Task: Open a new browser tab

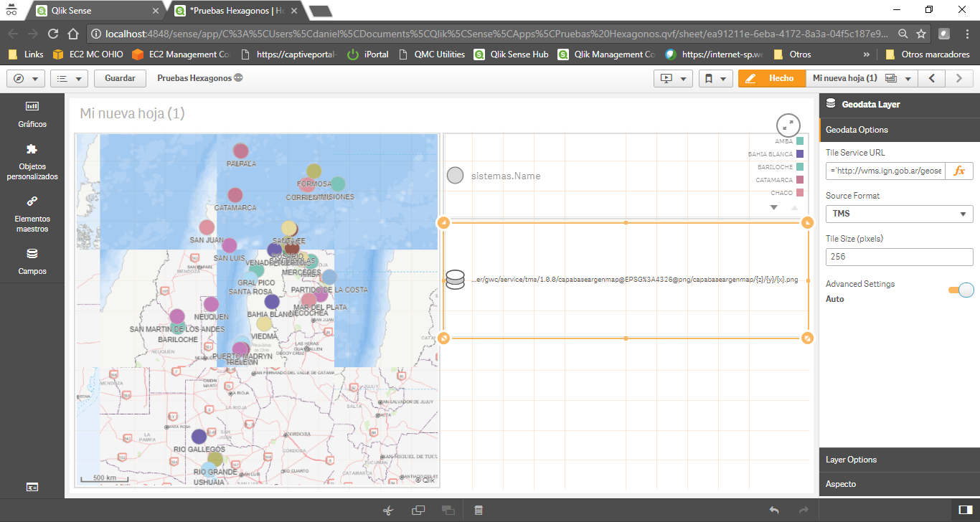Action: (319, 11)
